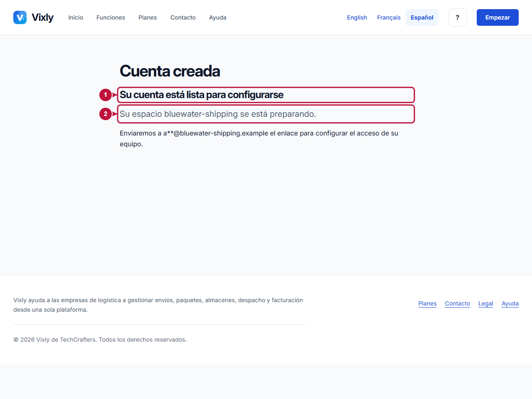The width and height of the screenshot is (532, 399).
Task: Click the footer description about logística
Action: [158, 305]
